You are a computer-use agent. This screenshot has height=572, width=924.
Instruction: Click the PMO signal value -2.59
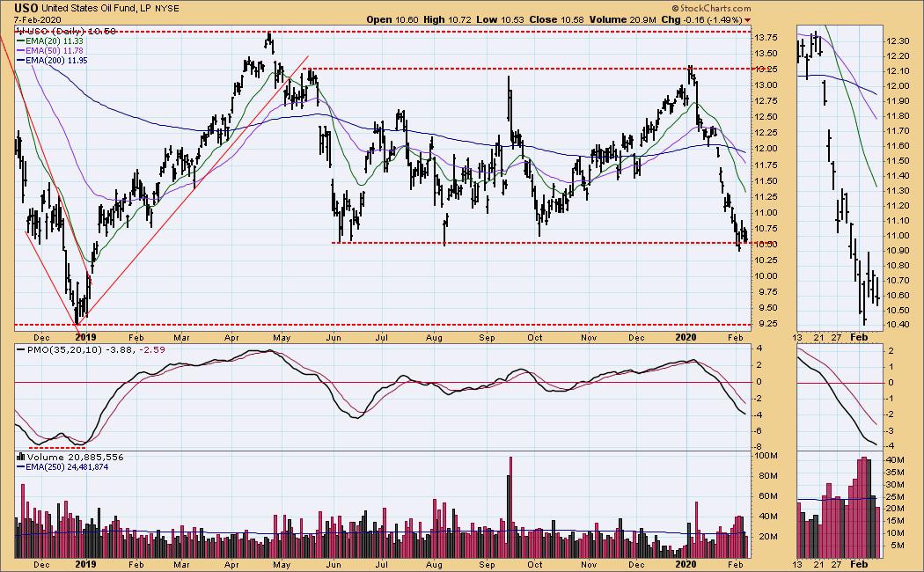pyautogui.click(x=153, y=350)
